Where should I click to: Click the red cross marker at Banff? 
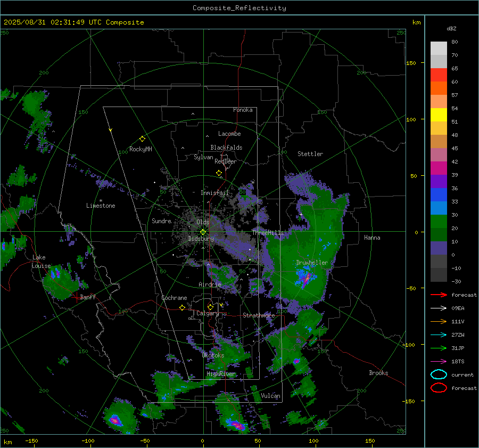pyautogui.click(x=76, y=297)
